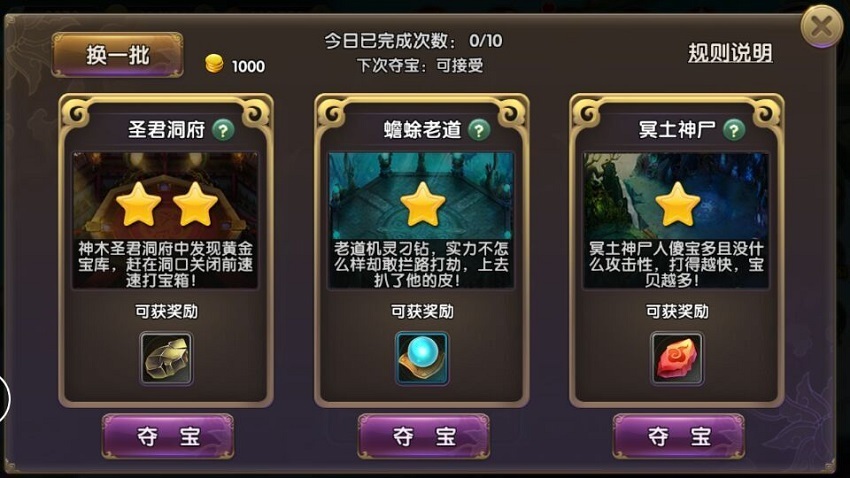This screenshot has height=478, width=850.
Task: Close the treasure hunt panel
Action: tap(821, 26)
